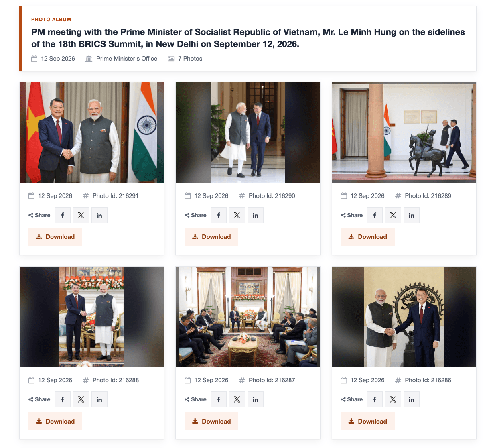Download photo 216288
491x448 pixels.
tap(55, 421)
